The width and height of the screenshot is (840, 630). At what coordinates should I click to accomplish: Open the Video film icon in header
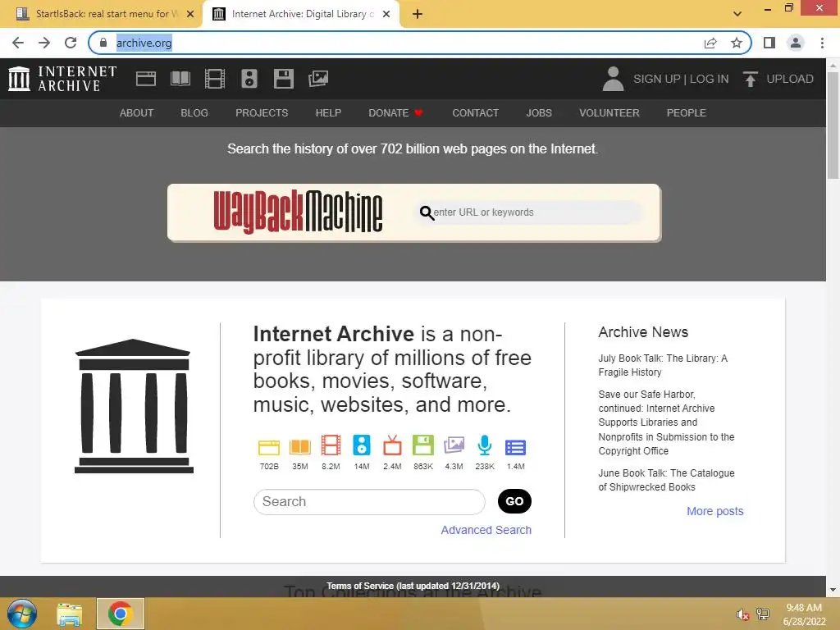click(215, 79)
